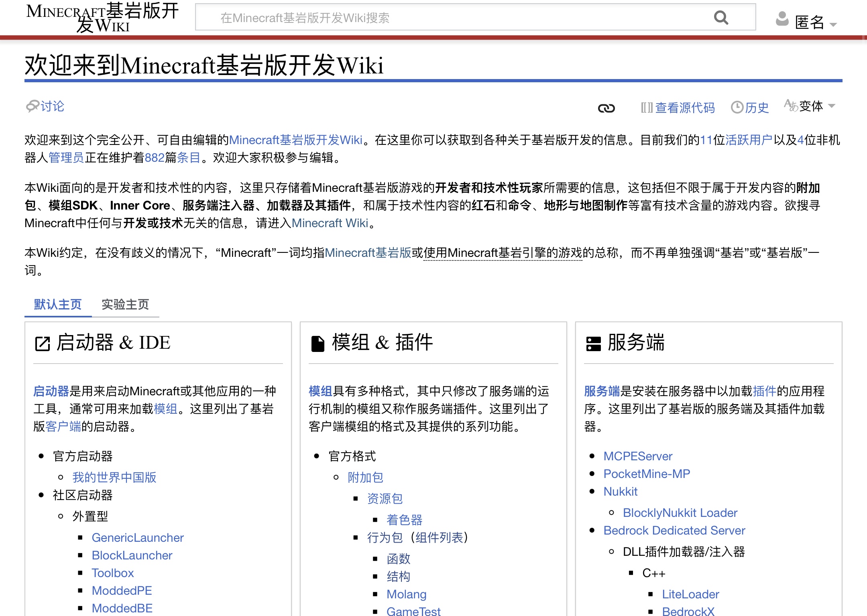The height and width of the screenshot is (616, 867).
Task: Click the 服务端 server icon
Action: pyautogui.click(x=593, y=344)
